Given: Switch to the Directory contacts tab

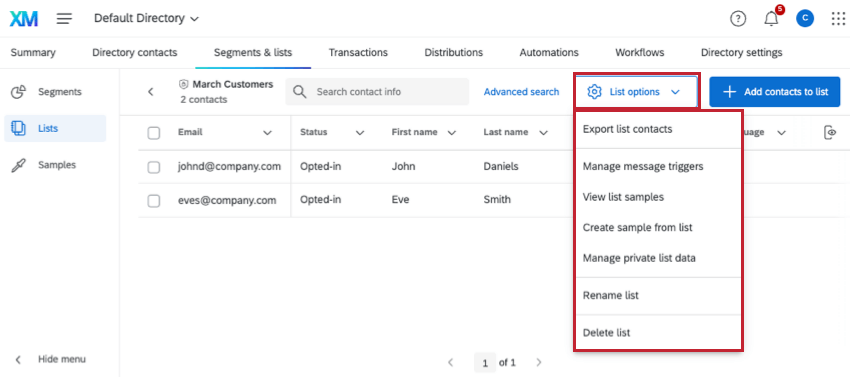Looking at the screenshot, I should pos(134,53).
